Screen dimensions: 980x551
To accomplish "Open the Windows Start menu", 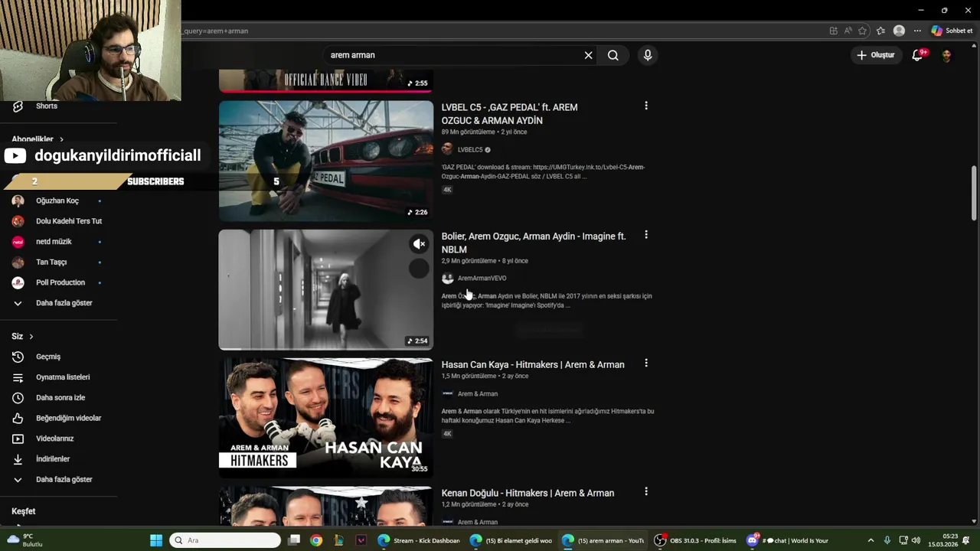I will tap(156, 540).
